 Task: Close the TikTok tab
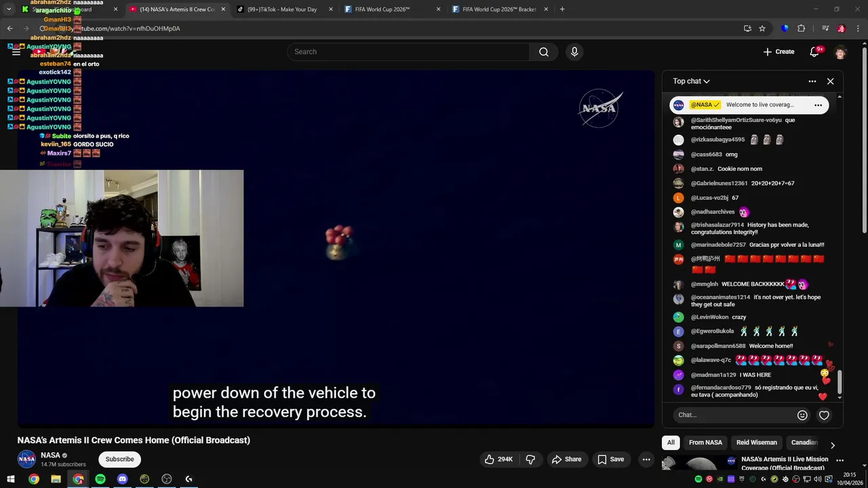point(331,9)
